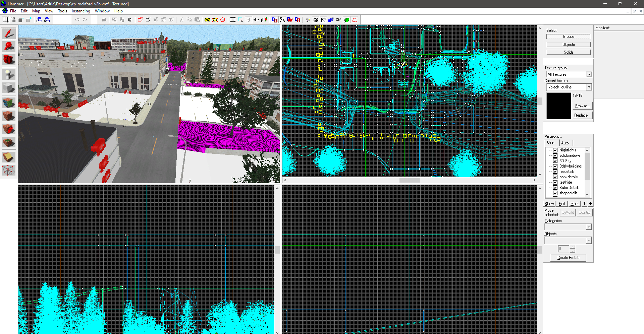
Task: Move selected visgroup down arrow
Action: point(590,203)
